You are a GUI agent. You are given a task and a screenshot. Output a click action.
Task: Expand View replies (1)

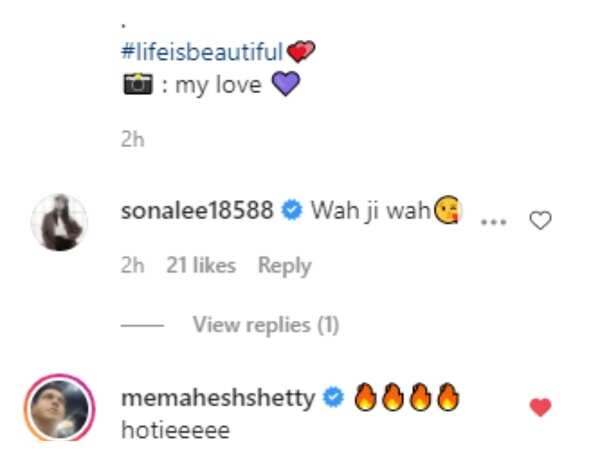pyautogui.click(x=265, y=324)
